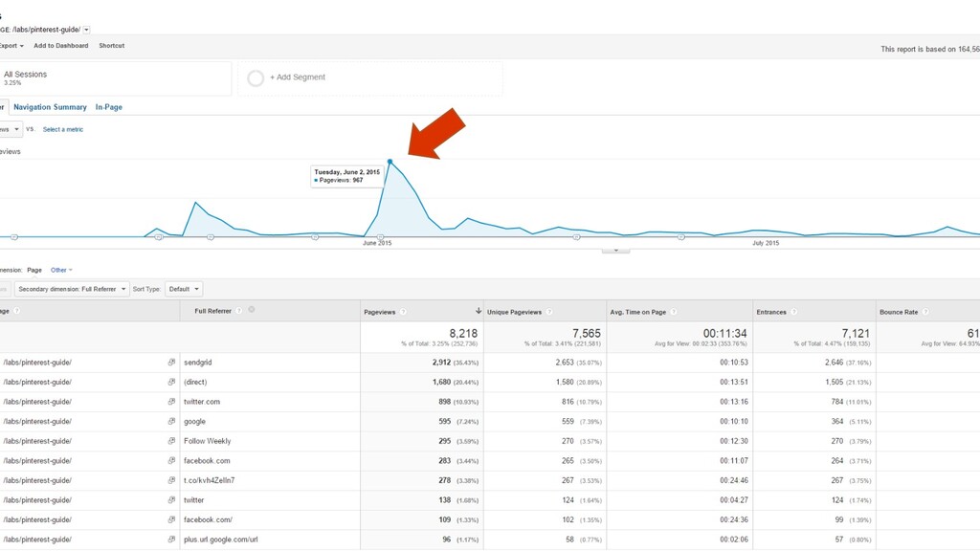Show help for Unique Pageviews column

(x=548, y=312)
